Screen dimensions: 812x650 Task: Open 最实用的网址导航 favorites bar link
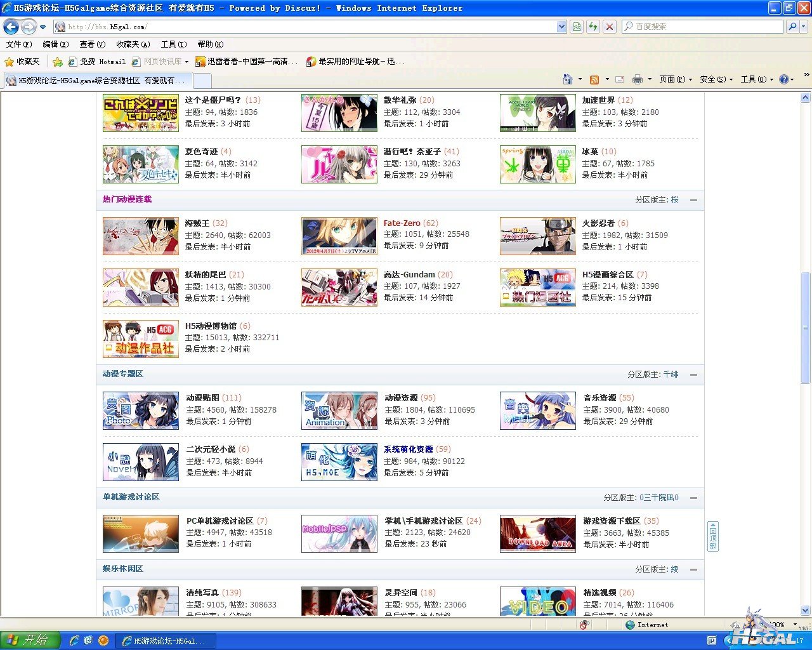coord(356,62)
